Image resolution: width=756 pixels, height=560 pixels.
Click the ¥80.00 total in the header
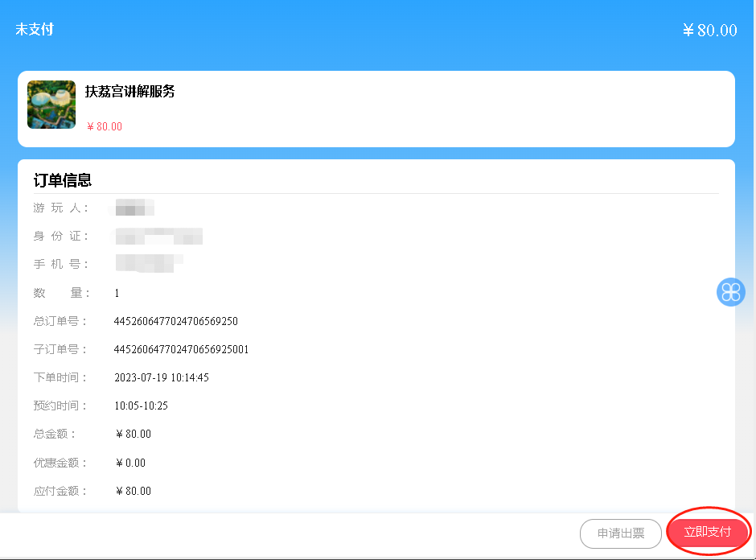coord(709,31)
